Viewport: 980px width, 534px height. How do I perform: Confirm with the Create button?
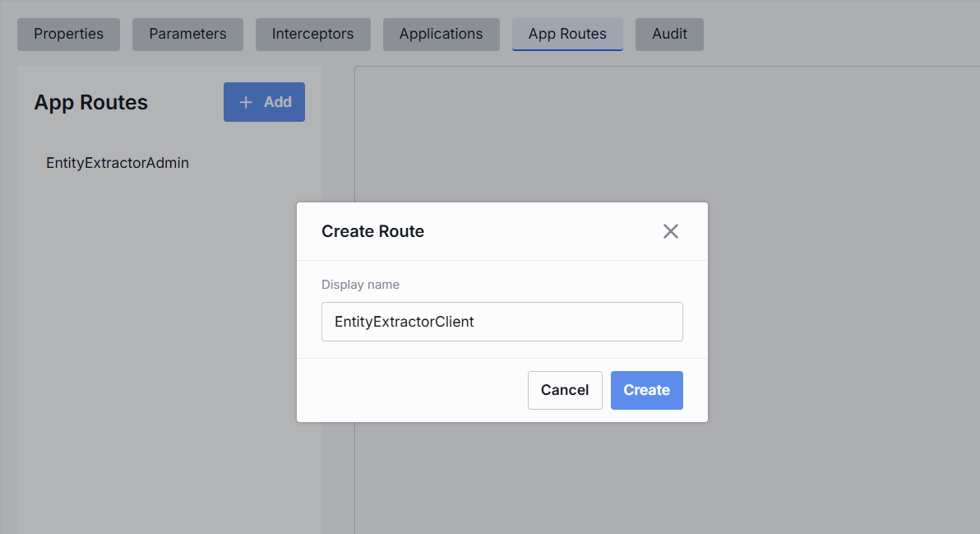646,390
